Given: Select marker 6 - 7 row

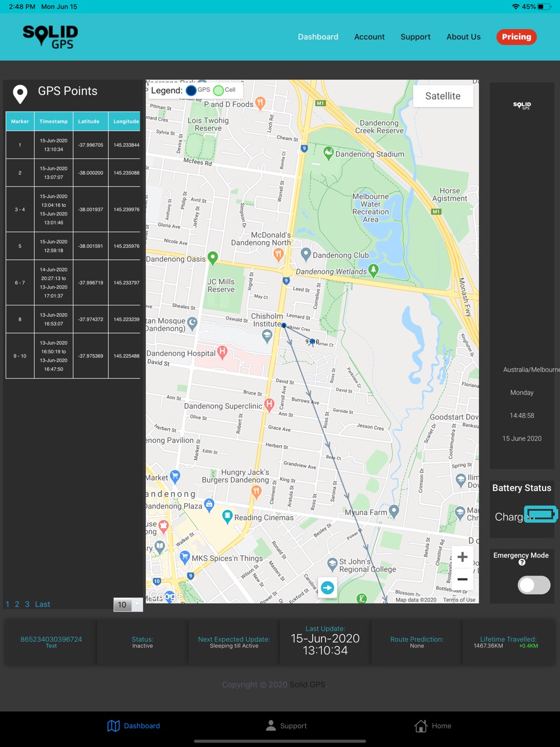Looking at the screenshot, I should coord(73,283).
